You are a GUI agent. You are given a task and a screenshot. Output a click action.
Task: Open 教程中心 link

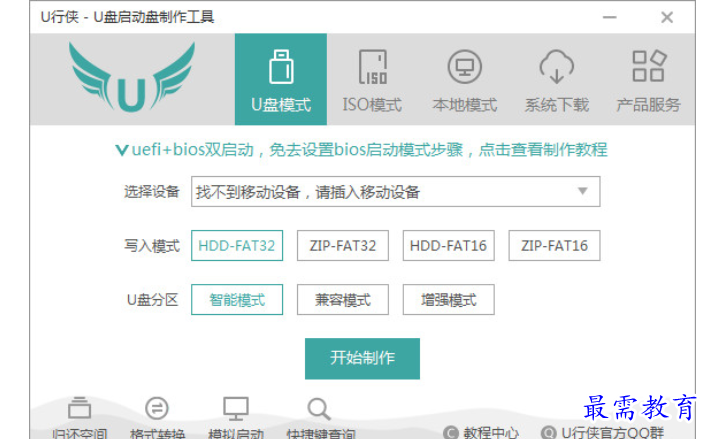click(x=481, y=433)
